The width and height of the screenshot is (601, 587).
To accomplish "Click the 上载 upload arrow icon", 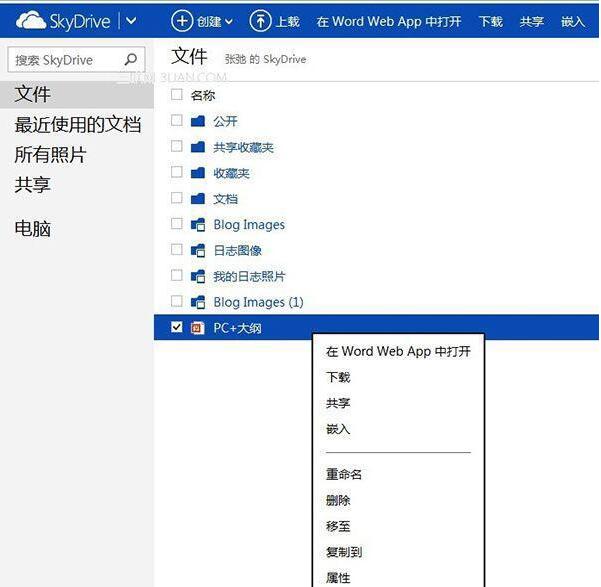I will click(x=260, y=21).
